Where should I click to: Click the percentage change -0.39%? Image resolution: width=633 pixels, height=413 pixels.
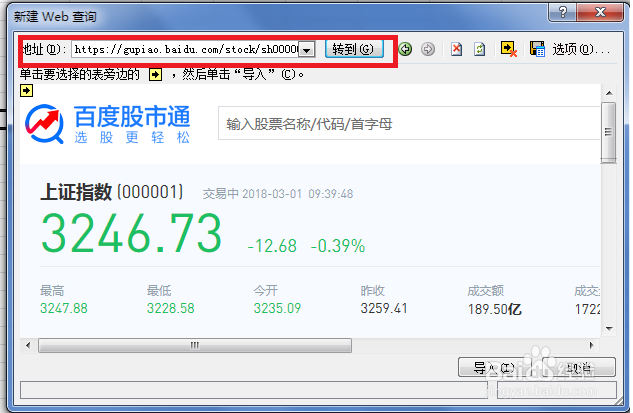[338, 246]
